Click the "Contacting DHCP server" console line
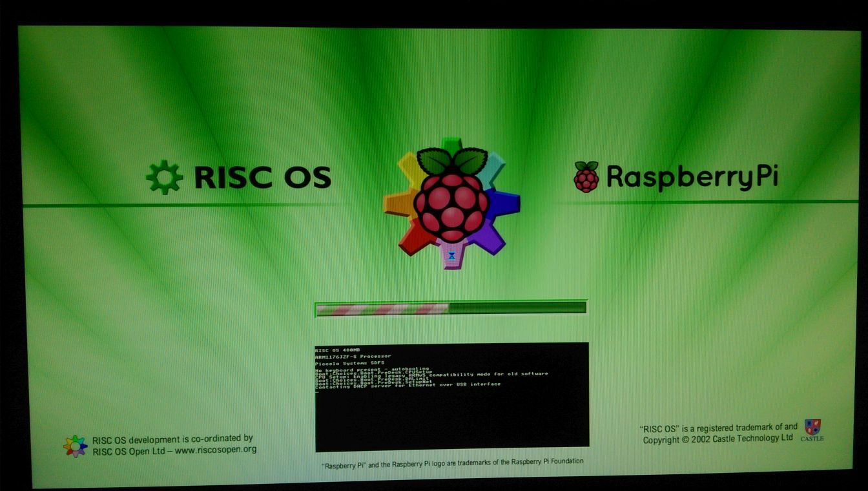The height and width of the screenshot is (491, 868). pyautogui.click(x=408, y=385)
